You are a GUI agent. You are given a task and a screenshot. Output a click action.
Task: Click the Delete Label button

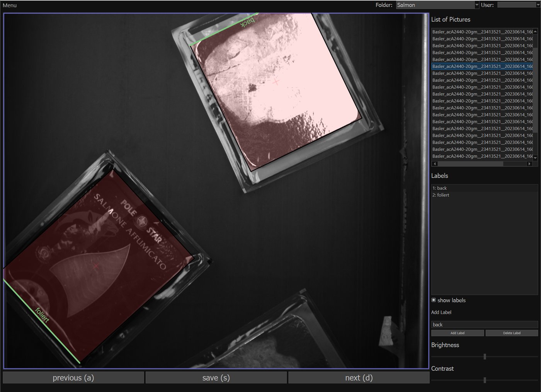point(512,333)
